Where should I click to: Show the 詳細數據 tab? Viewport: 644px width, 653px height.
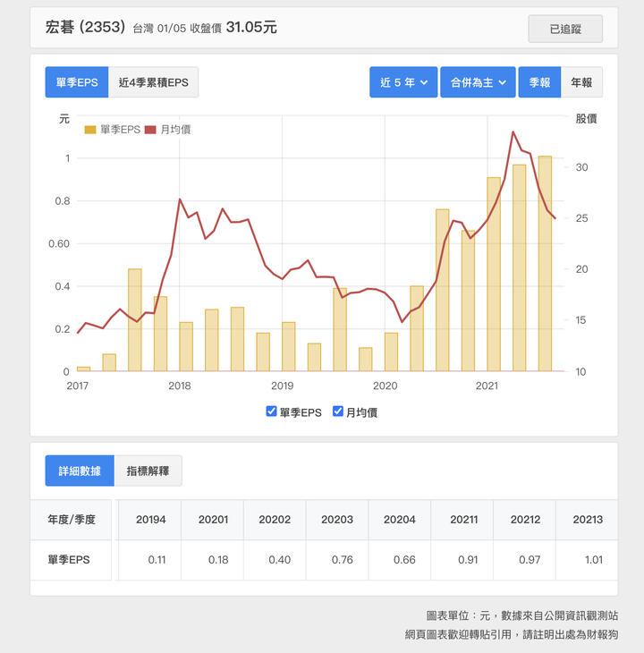click(x=80, y=471)
